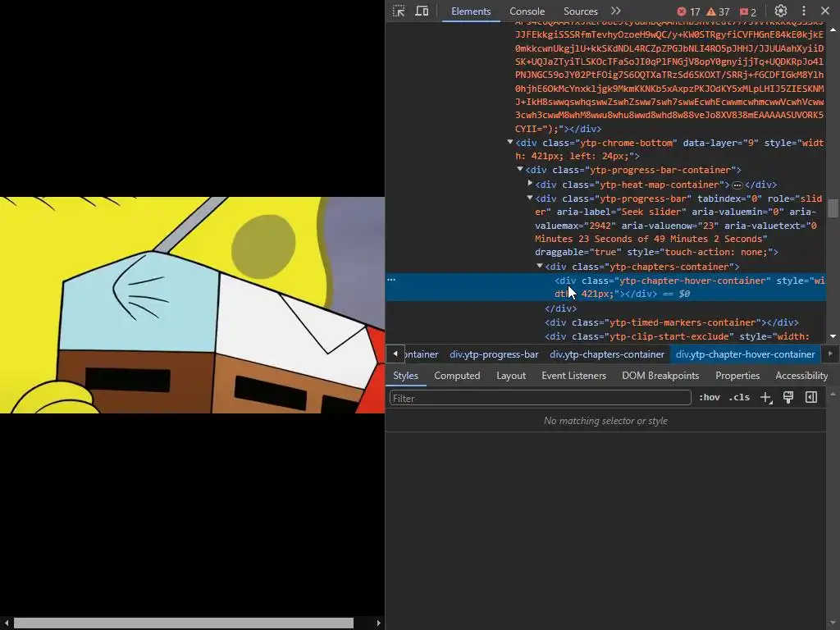This screenshot has height=630, width=840.
Task: Click page horizontal scrollbar left arrow
Action: pyautogui.click(x=6, y=623)
